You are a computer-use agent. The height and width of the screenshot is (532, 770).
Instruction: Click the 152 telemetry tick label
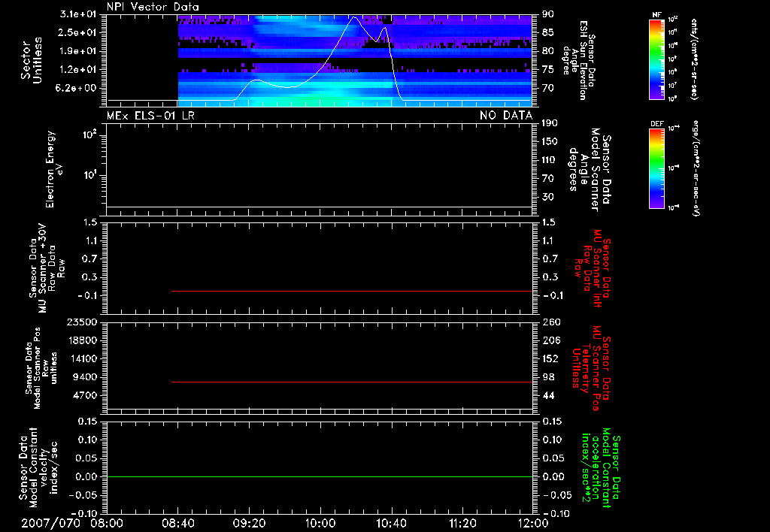(551, 358)
